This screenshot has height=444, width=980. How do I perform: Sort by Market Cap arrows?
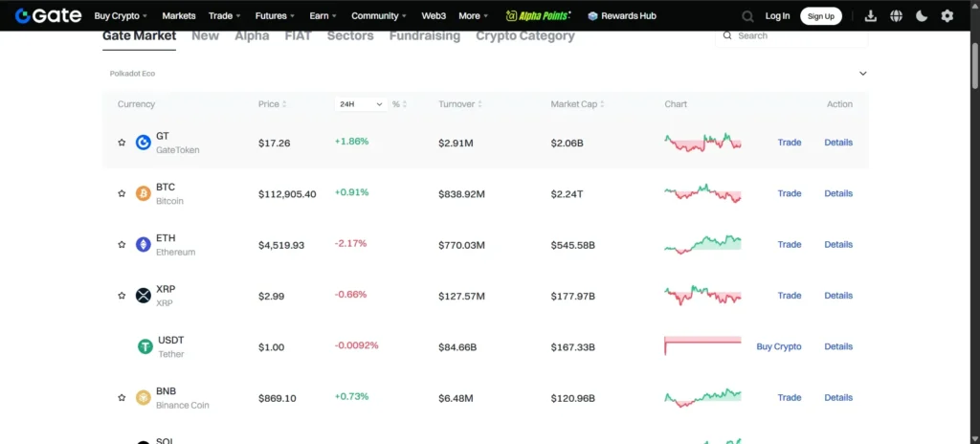pos(602,104)
